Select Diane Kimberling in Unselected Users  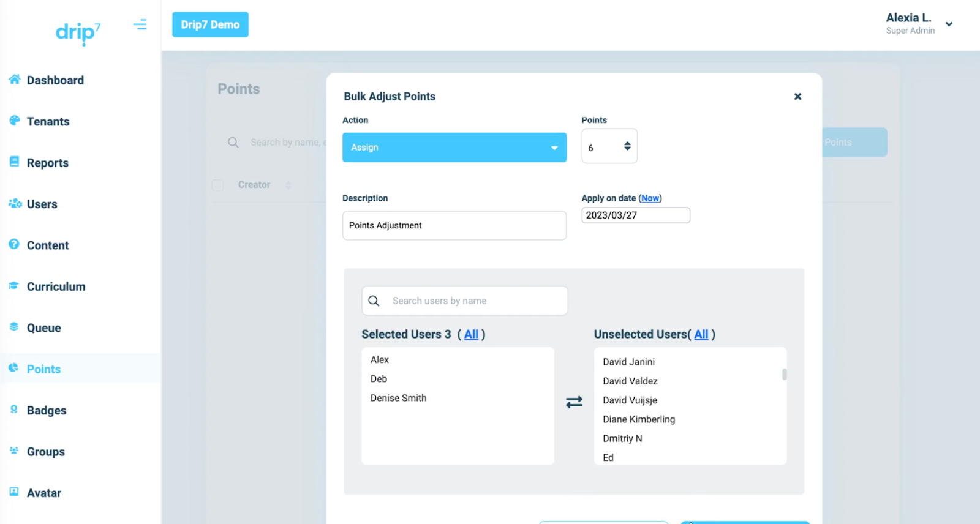[639, 419]
